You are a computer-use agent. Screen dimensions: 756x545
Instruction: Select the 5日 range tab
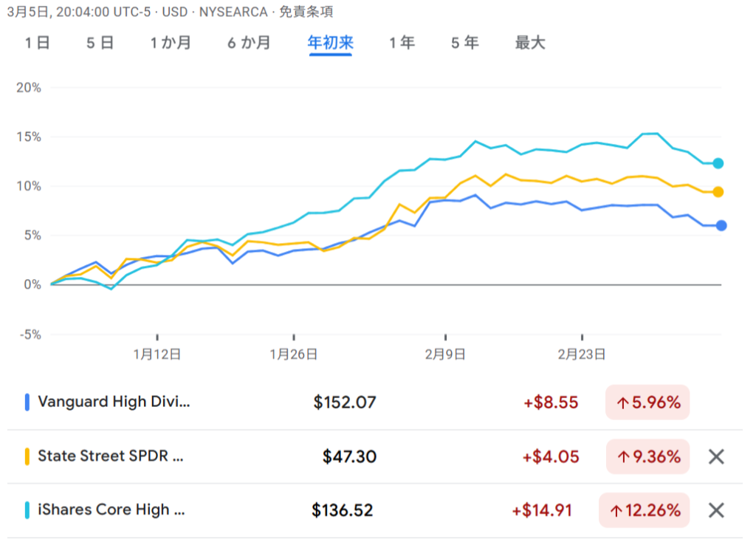pyautogui.click(x=100, y=43)
